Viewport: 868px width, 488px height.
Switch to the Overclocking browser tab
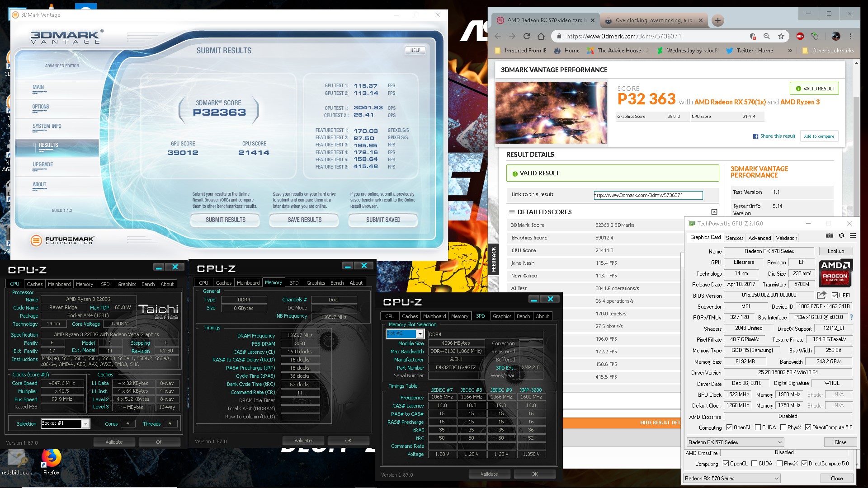[654, 20]
